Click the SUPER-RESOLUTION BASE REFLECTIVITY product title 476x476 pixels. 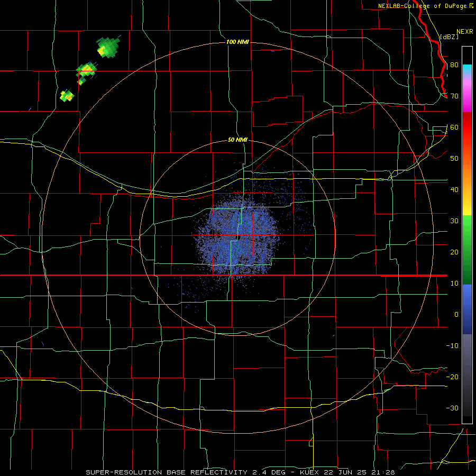pyautogui.click(x=166, y=472)
